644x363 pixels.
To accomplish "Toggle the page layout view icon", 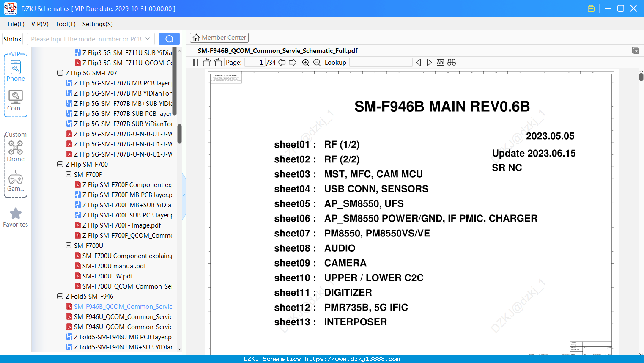I will pos(194,63).
